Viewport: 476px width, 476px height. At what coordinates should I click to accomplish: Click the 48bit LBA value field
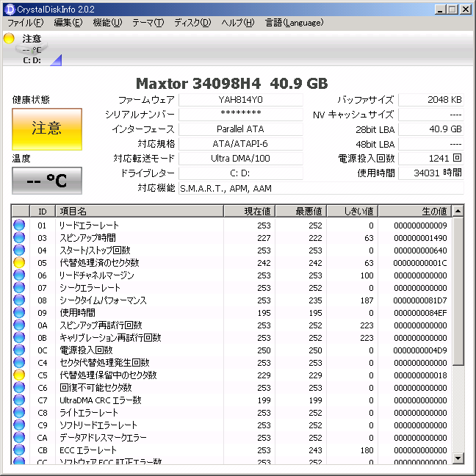tap(431, 143)
